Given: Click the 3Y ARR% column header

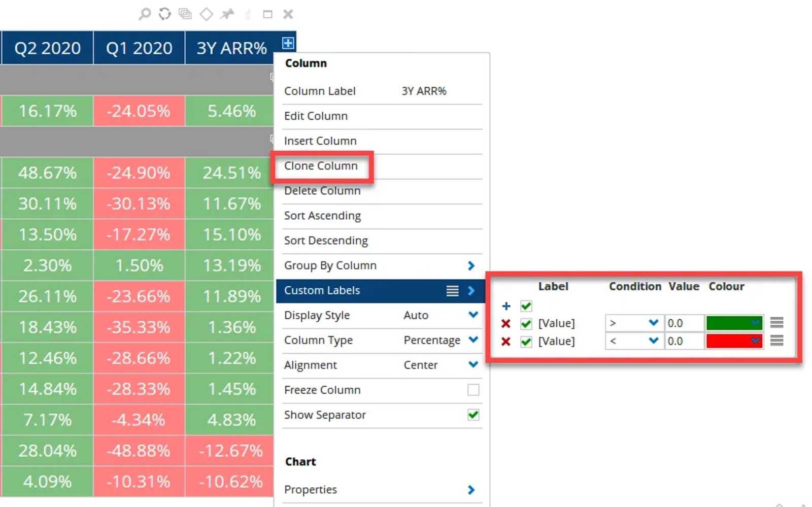Looking at the screenshot, I should [x=231, y=48].
